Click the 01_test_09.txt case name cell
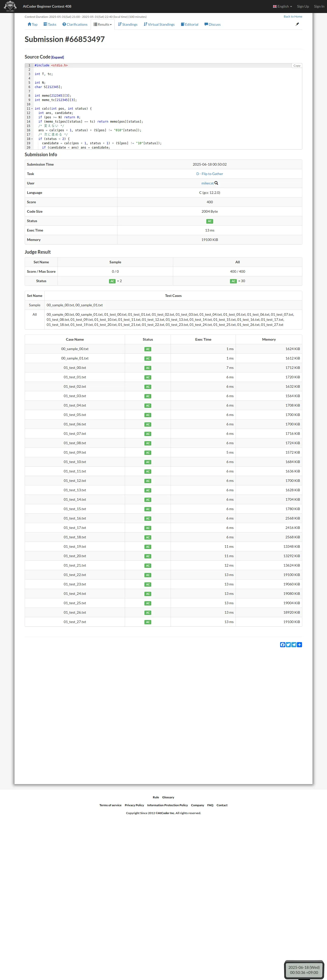Screen dimensions: 327x980 pyautogui.click(x=75, y=452)
